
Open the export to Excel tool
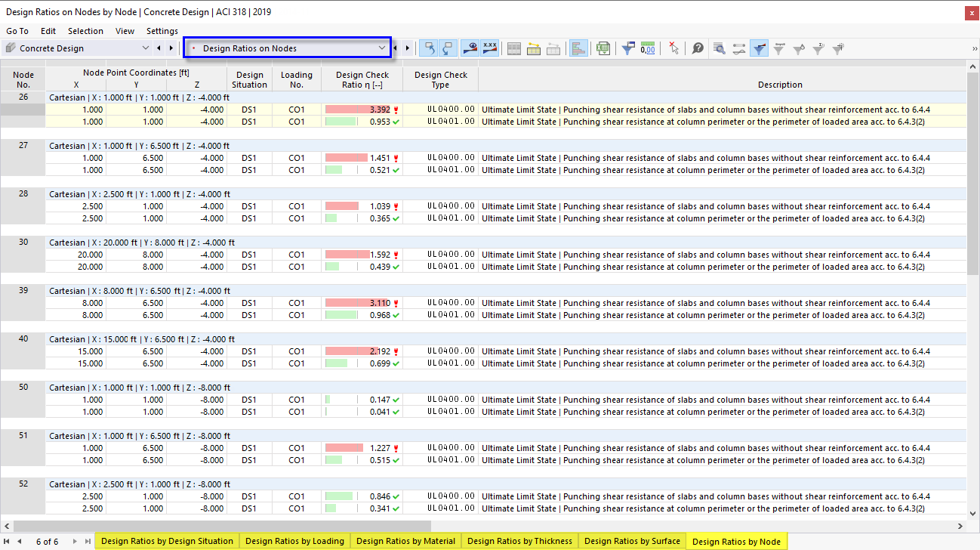(603, 48)
